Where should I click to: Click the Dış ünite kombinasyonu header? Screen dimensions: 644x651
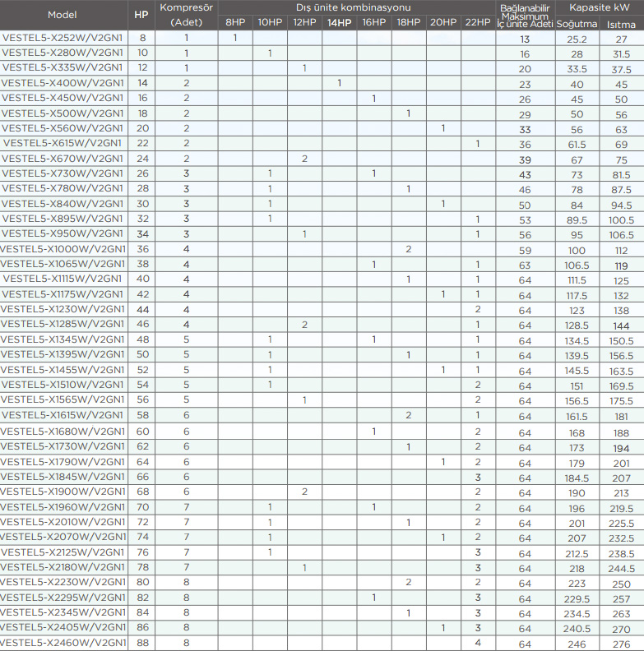353,7
